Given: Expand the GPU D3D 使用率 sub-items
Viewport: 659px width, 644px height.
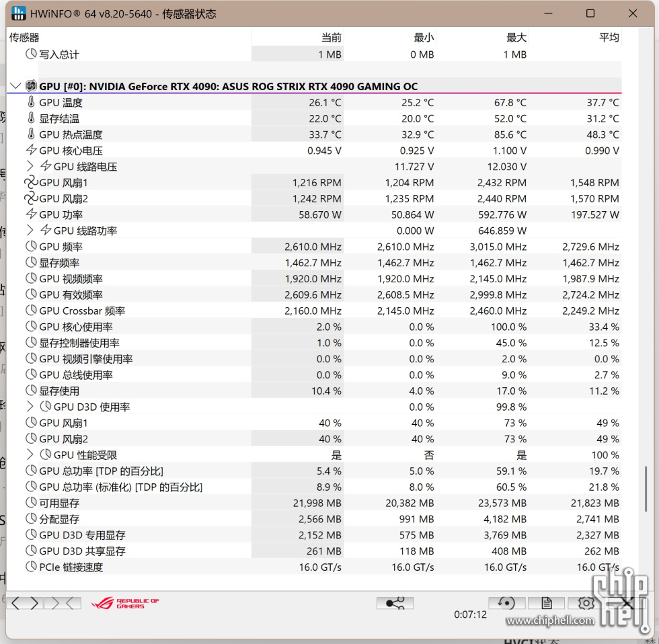Looking at the screenshot, I should pos(30,406).
